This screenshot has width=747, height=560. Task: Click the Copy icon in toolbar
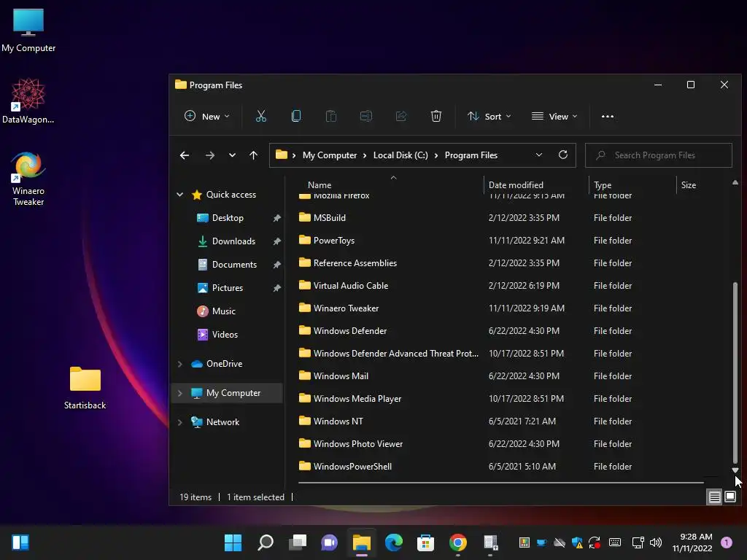point(296,116)
